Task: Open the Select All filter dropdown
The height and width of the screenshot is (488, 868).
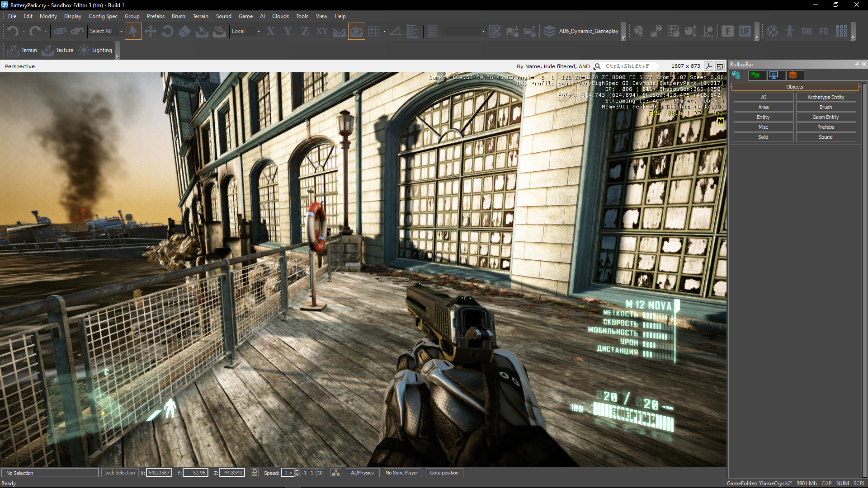Action: point(121,31)
